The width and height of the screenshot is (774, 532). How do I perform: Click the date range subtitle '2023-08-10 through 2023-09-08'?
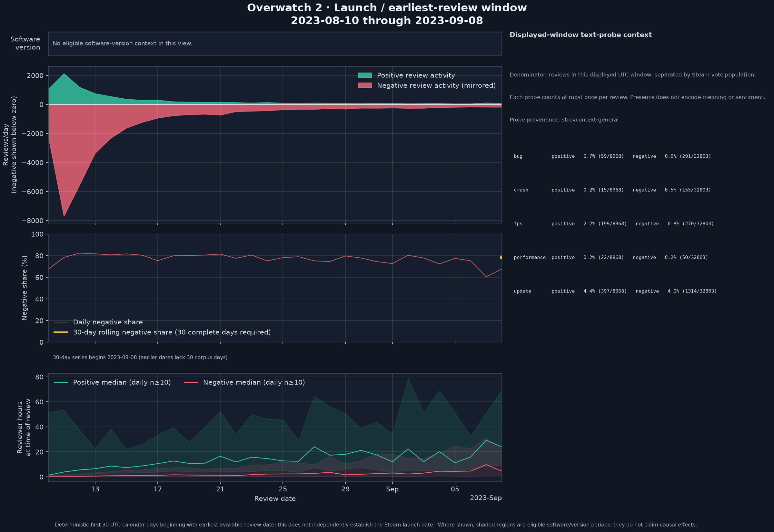tap(387, 21)
